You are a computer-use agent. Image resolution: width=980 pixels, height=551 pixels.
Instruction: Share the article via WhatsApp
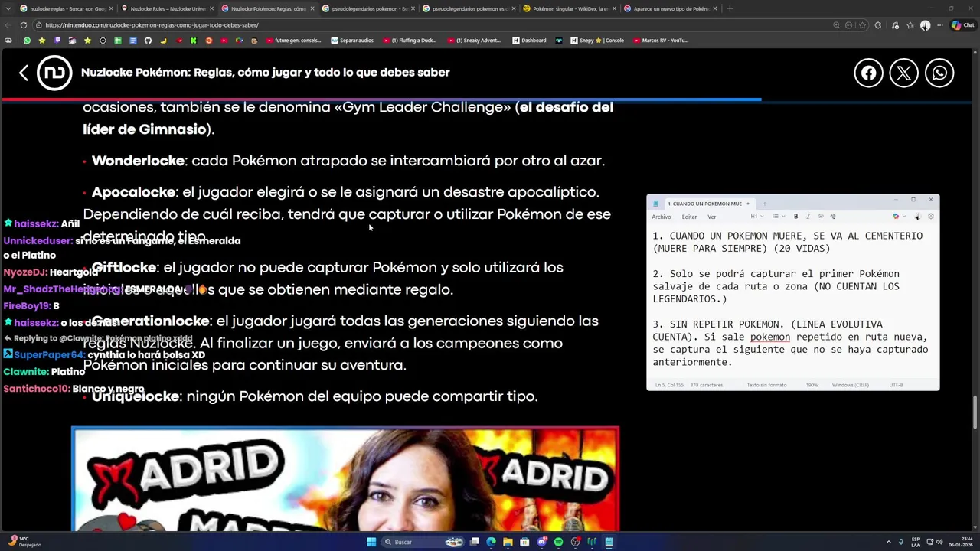[x=939, y=73]
